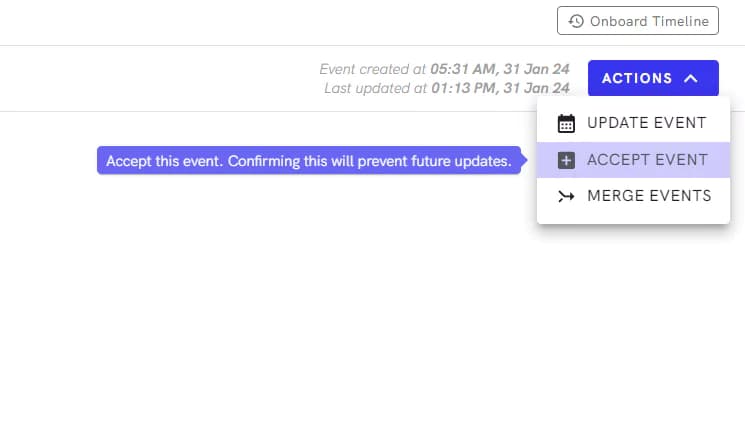The image size is (745, 442).
Task: Open the Onboard Timeline
Action: pos(638,20)
